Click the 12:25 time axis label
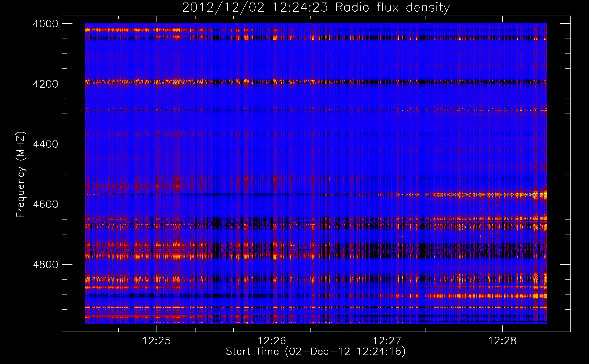589x364 pixels. (x=157, y=341)
